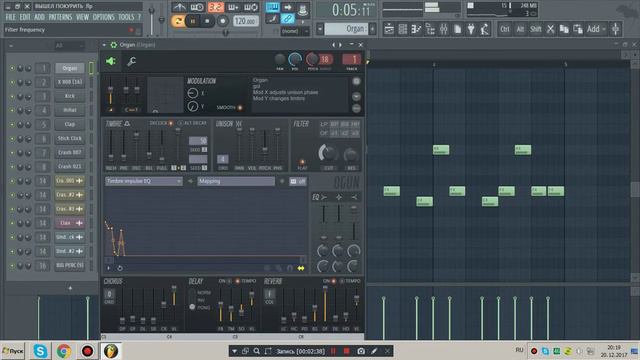640x360 pixels.
Task: Toggle the blue link icon
Action: [287, 18]
